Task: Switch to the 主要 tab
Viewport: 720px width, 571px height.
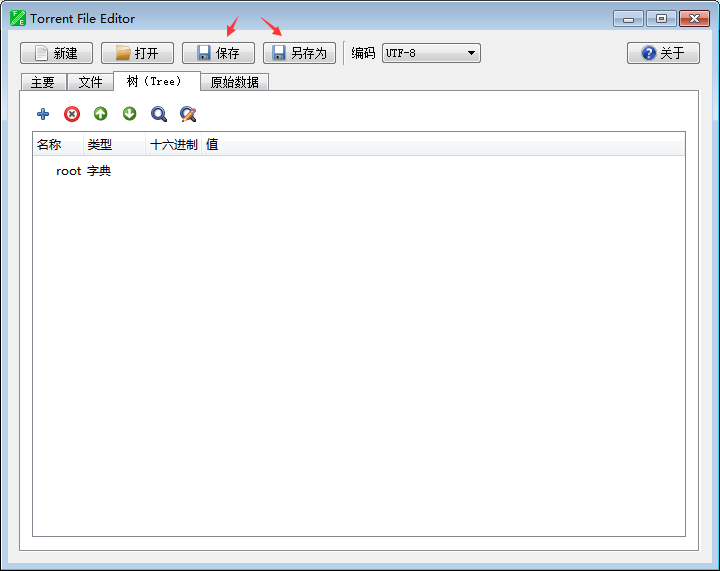Action: (x=44, y=82)
